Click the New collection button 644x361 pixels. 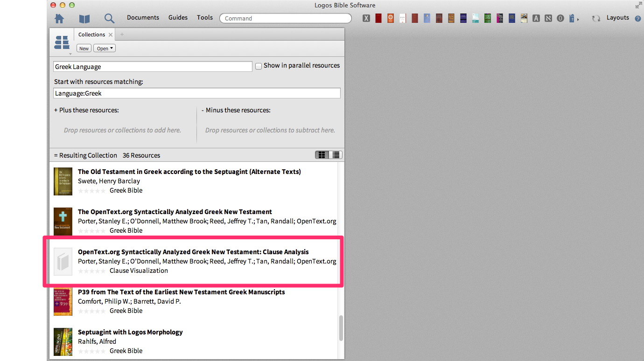pyautogui.click(x=84, y=49)
